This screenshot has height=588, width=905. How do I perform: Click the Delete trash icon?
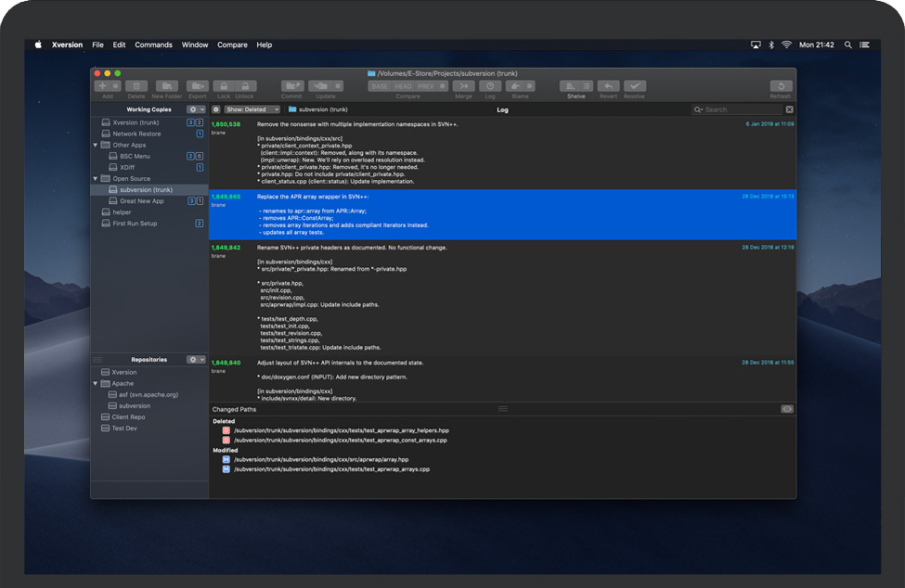[x=136, y=86]
